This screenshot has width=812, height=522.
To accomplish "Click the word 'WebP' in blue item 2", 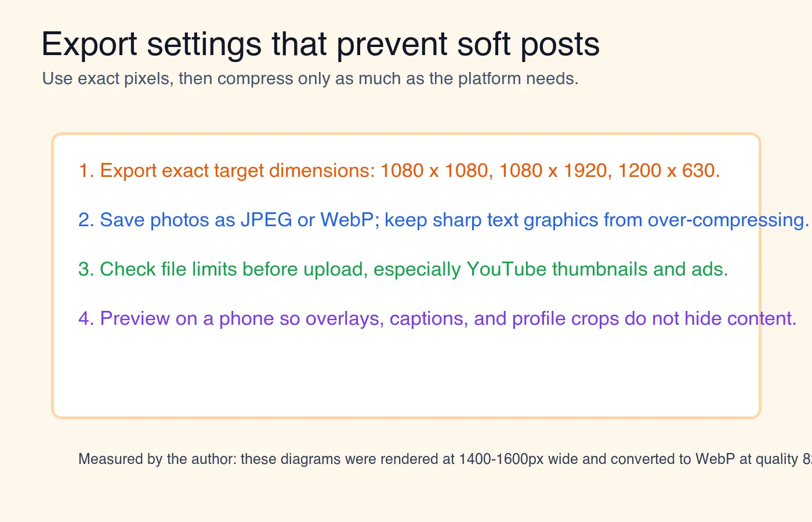I will click(x=347, y=220).
